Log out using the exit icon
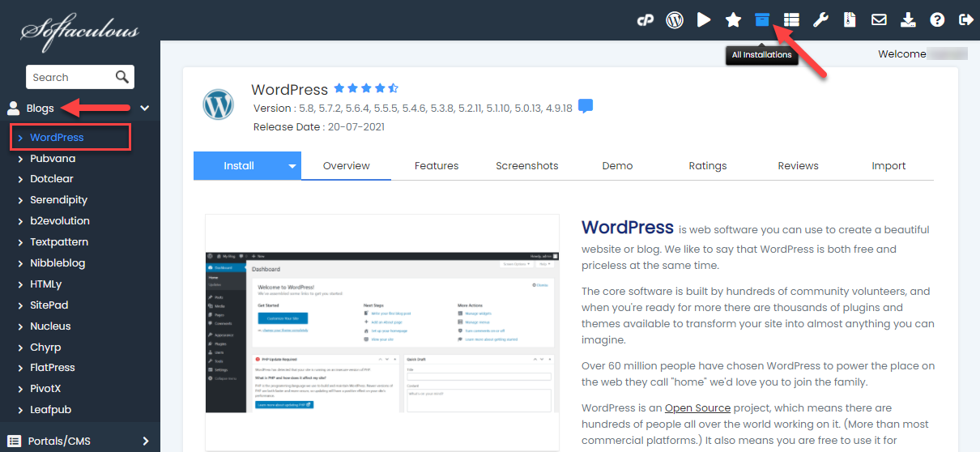Image resolution: width=980 pixels, height=452 pixels. coord(965,20)
